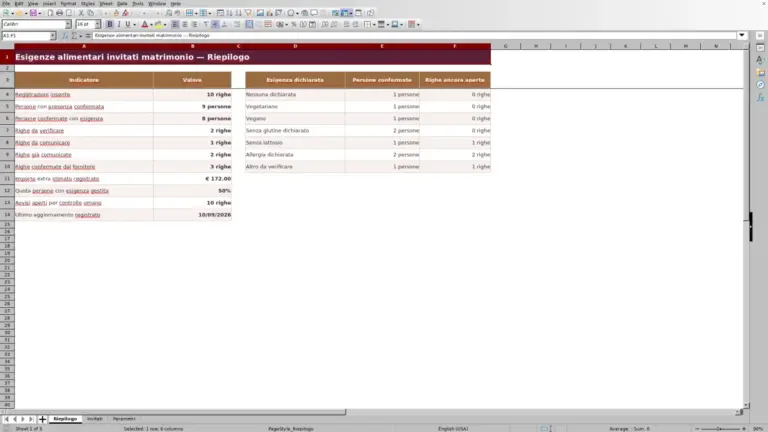Add a new sheet with plus button
768x432 pixels.
(42, 419)
